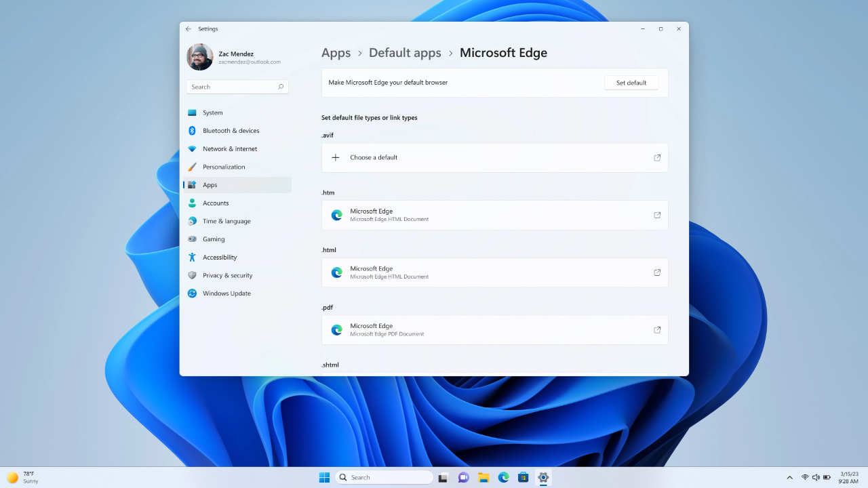Image resolution: width=868 pixels, height=488 pixels.
Task: Click Edge icon in the .html row
Action: pos(336,272)
